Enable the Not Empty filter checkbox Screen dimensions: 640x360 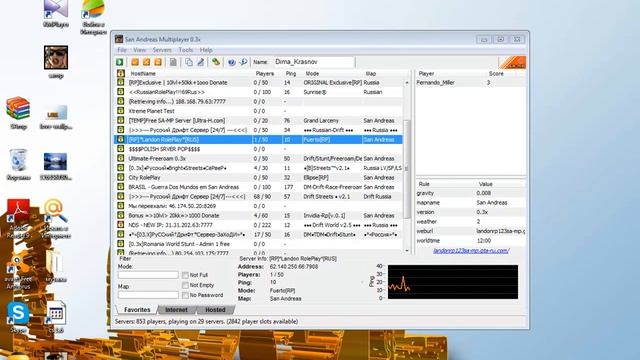coord(185,285)
